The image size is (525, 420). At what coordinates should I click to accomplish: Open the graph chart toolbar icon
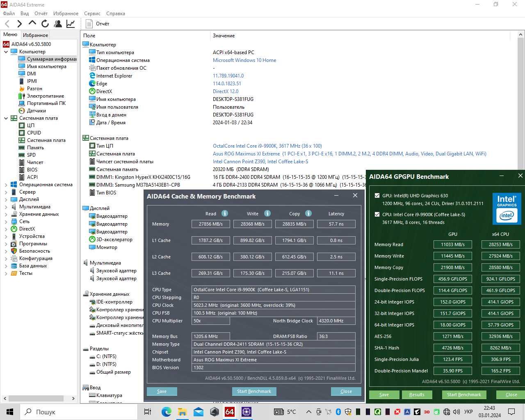(71, 24)
